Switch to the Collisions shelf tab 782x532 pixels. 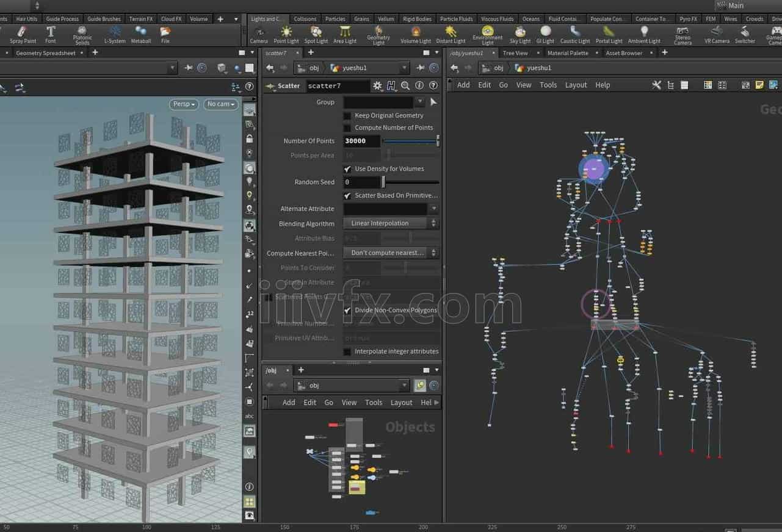305,19
